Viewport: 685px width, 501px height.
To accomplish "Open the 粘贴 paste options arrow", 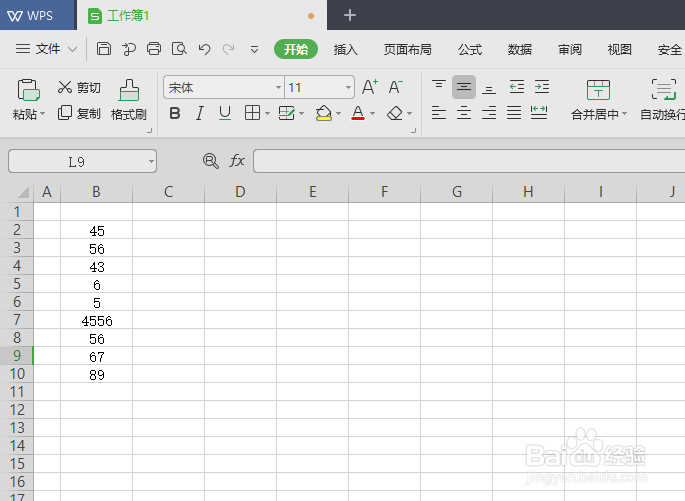I will coord(43,114).
